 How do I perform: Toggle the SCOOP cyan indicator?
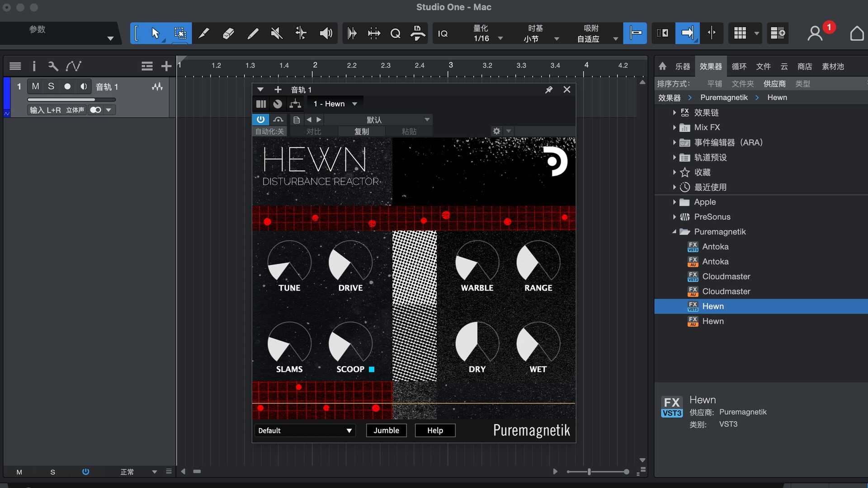coord(372,369)
